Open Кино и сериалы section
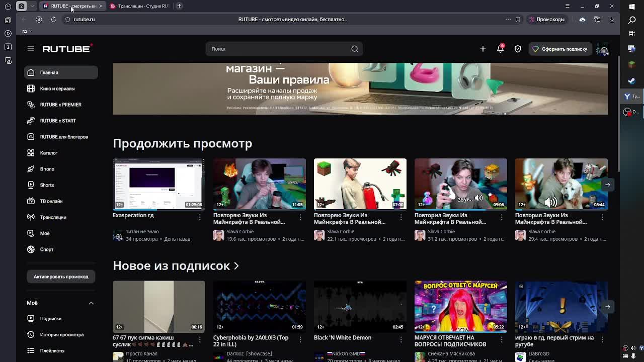Viewport: 644px width, 362px height. coord(61,88)
